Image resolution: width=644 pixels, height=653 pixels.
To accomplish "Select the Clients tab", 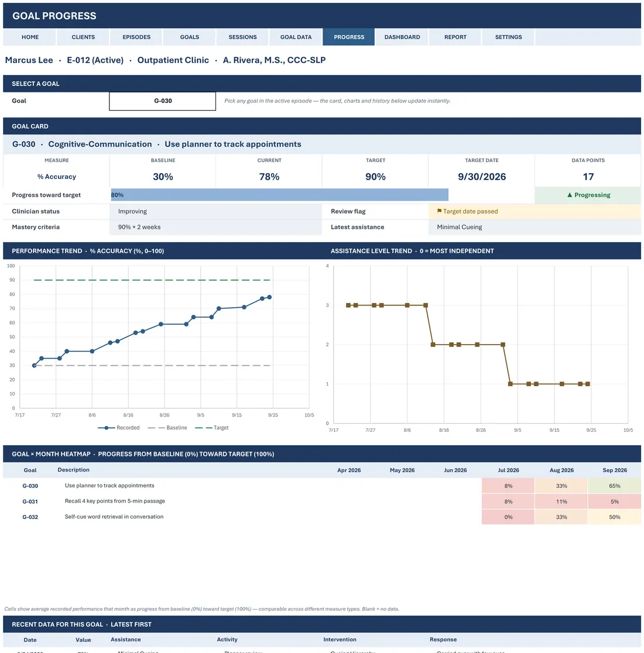I will (83, 37).
